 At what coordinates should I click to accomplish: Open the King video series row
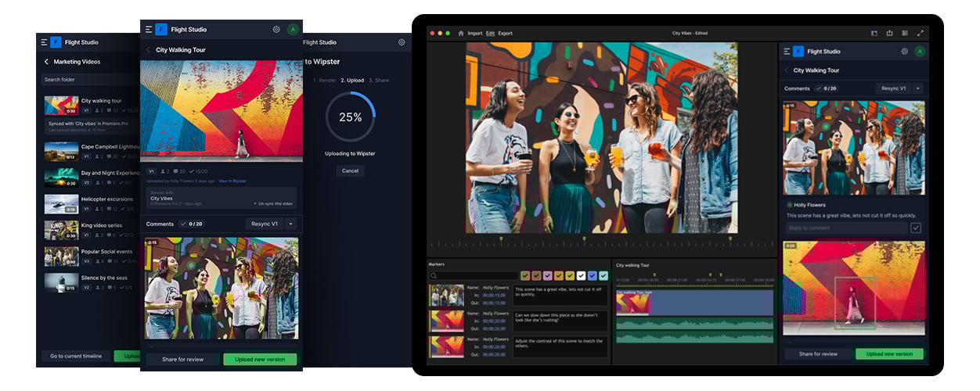tap(92, 230)
